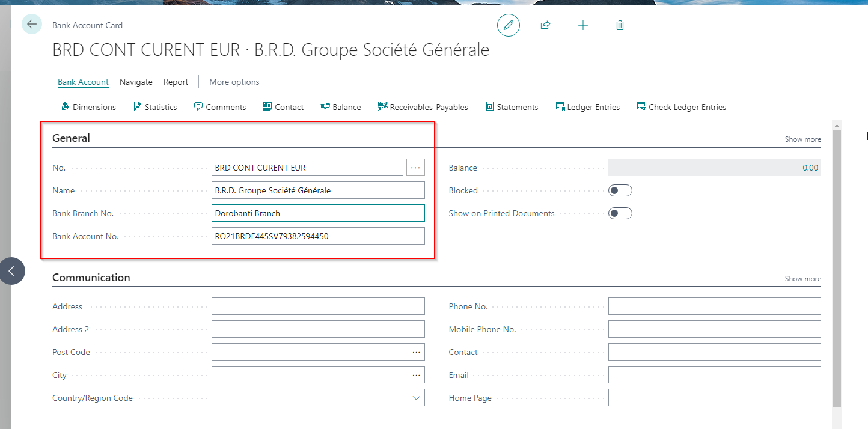Click More options
868x429 pixels.
234,82
